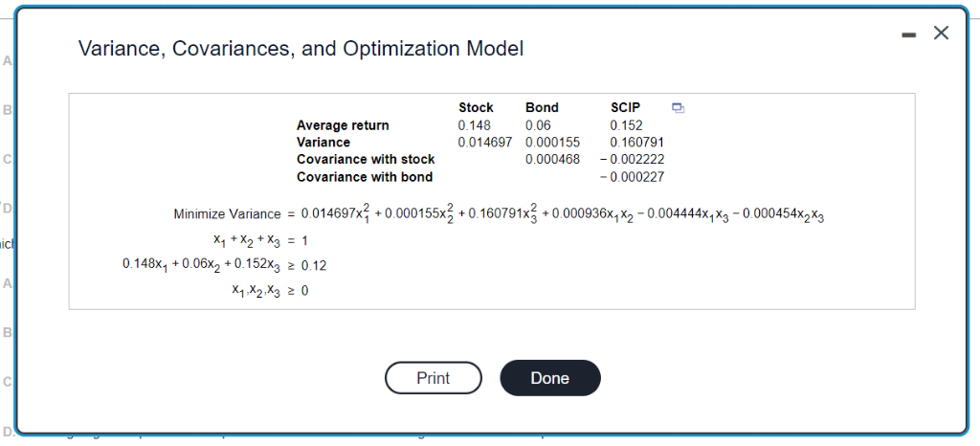
Task: Click the Minimize Variance label
Action: coord(228,214)
